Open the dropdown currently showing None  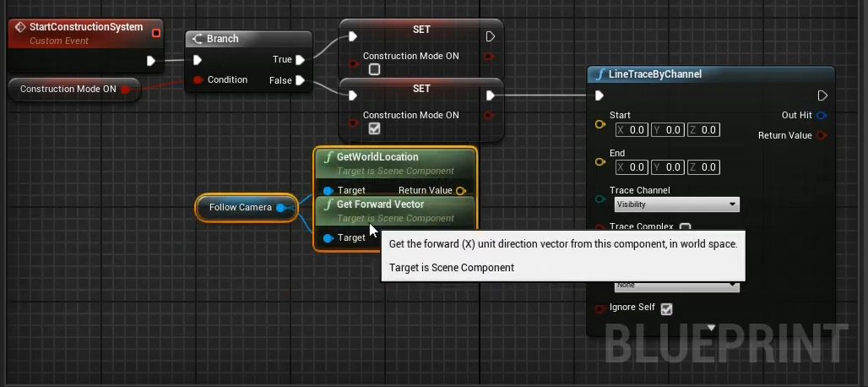pos(676,286)
